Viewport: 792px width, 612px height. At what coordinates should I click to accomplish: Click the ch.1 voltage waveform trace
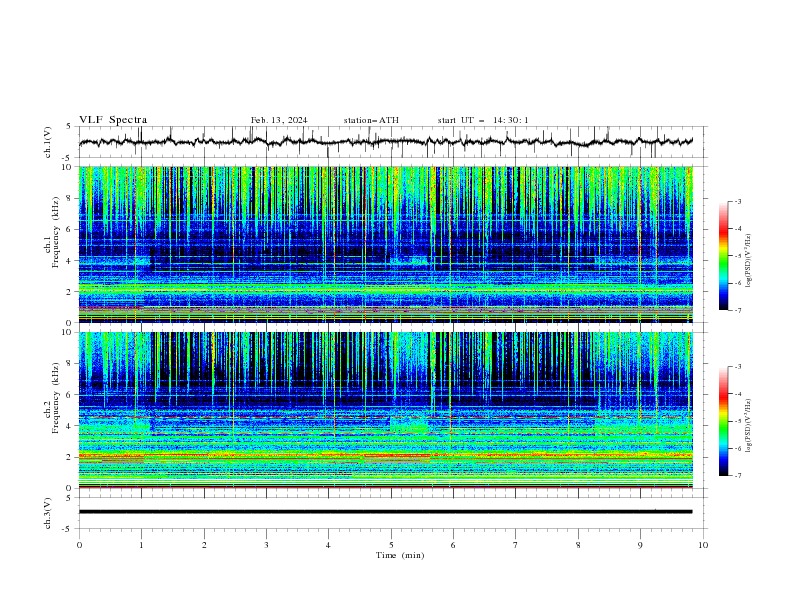(385, 142)
